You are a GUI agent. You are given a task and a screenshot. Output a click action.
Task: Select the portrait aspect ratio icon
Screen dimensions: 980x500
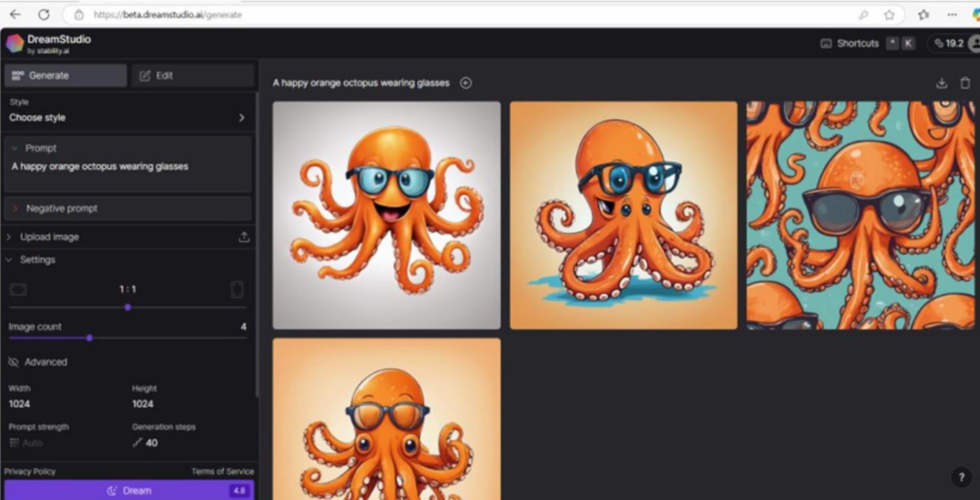[x=237, y=289]
